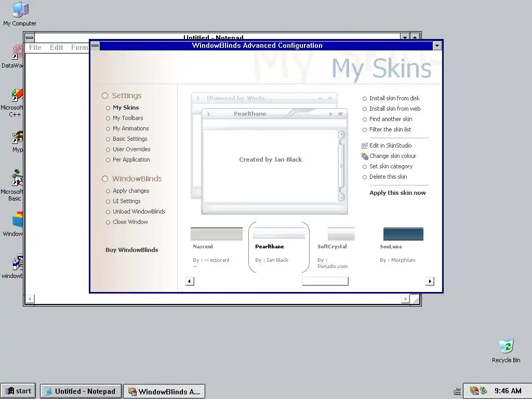Expand the Settings section header
This screenshot has width=532, height=399.
click(x=122, y=96)
